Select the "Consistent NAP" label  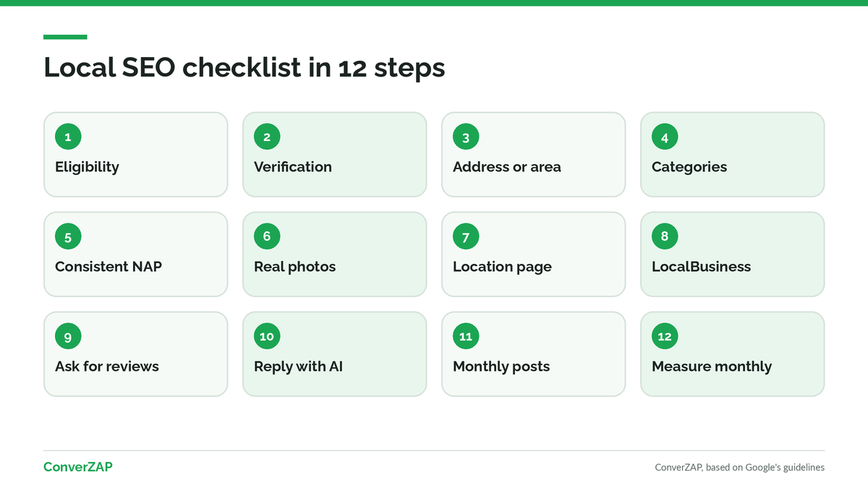click(x=109, y=267)
